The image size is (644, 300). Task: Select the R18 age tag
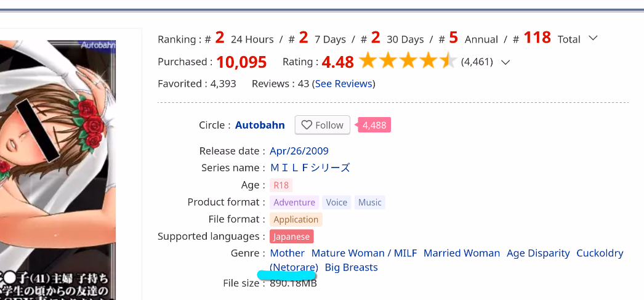click(x=281, y=185)
